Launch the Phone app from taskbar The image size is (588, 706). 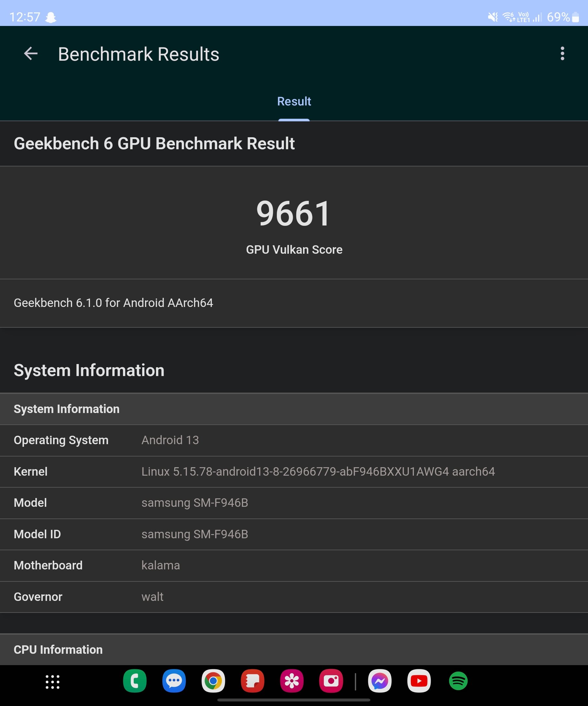tap(135, 681)
